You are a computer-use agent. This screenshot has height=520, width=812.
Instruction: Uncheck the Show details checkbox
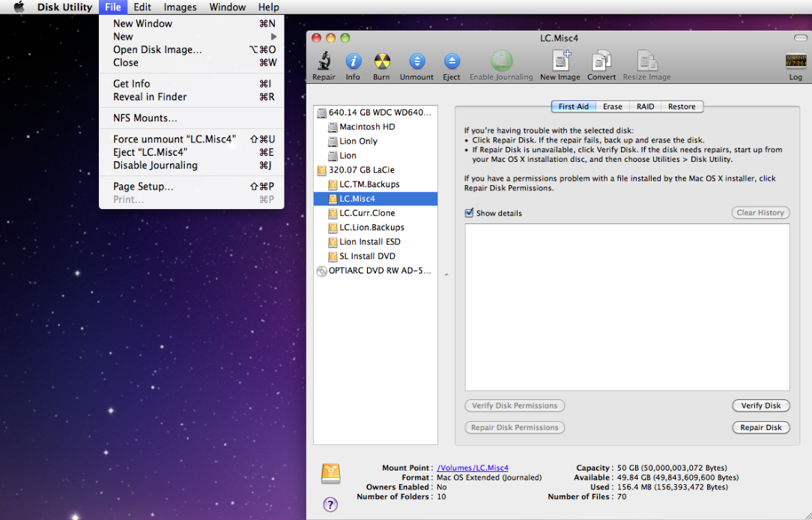pos(470,214)
